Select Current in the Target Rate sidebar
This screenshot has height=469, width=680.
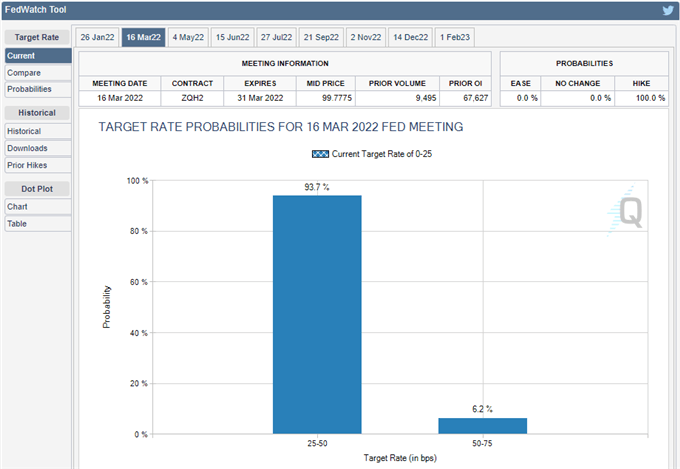pos(38,56)
